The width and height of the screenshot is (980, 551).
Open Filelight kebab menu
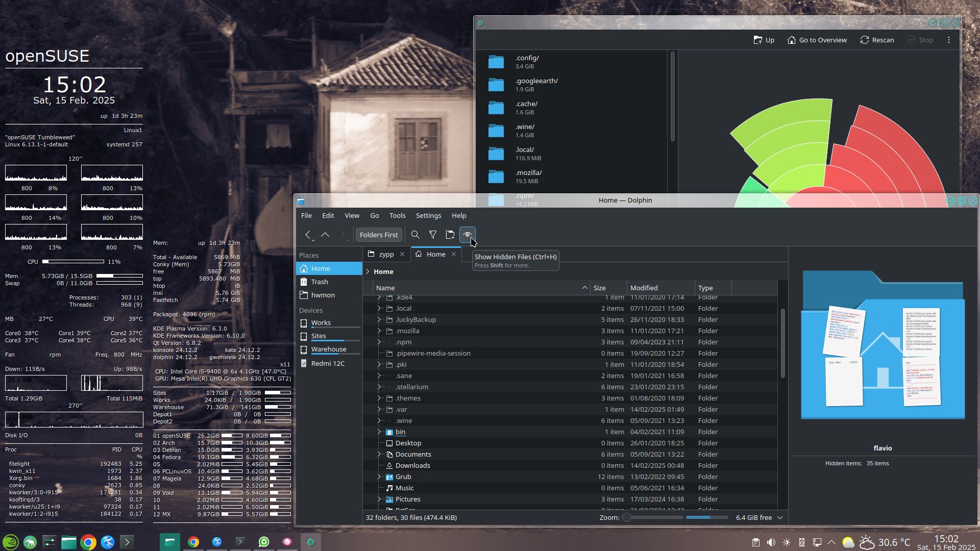(x=949, y=40)
